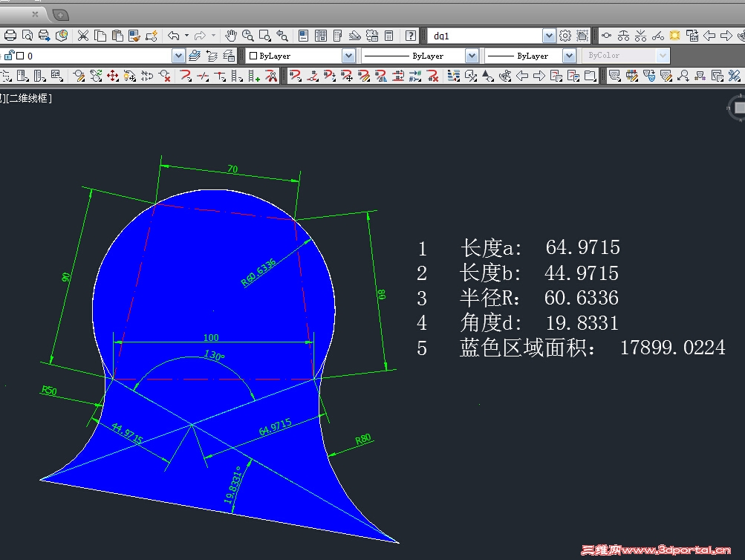Screen dimensions: 745x560
Task: Click the new tab plus button
Action: tap(60, 15)
